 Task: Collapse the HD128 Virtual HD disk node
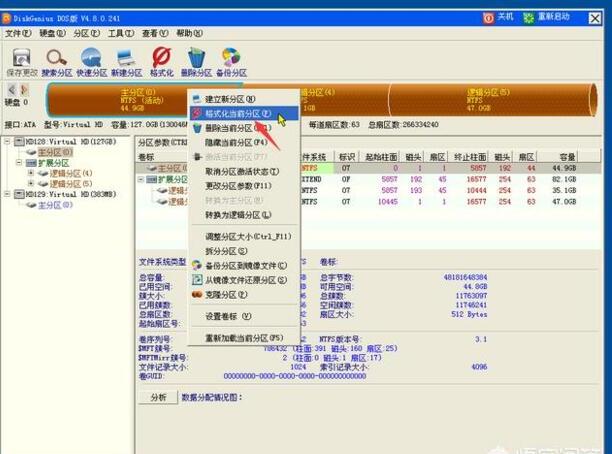(x=8, y=141)
